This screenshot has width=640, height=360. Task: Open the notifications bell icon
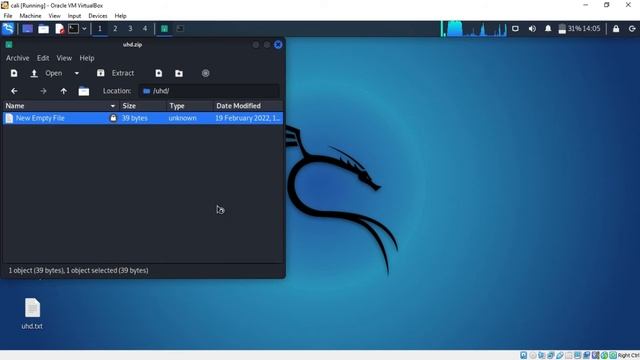tap(548, 29)
